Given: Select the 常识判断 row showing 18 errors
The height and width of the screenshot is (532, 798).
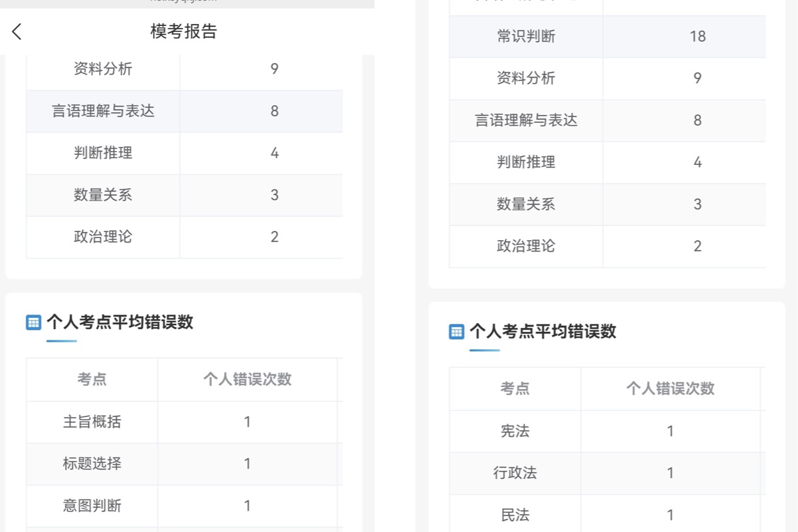Looking at the screenshot, I should point(525,37).
